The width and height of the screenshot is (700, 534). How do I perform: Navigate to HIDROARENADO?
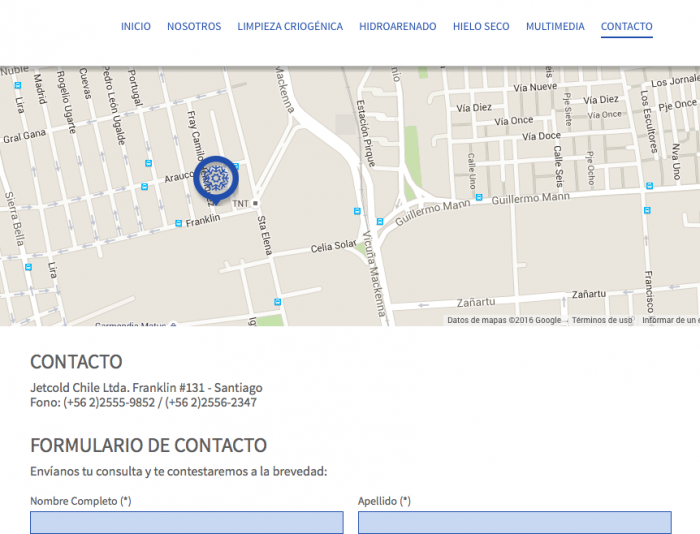(397, 27)
